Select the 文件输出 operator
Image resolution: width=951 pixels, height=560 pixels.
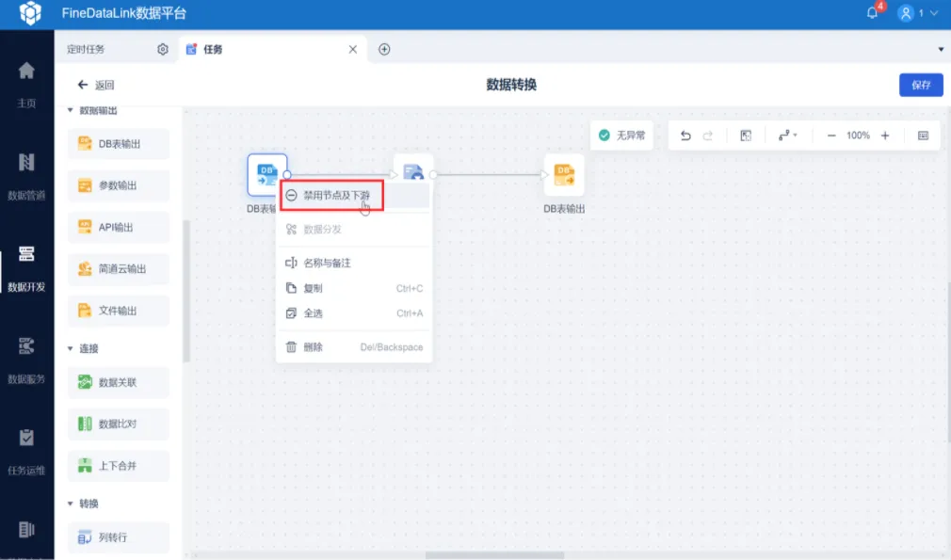click(x=119, y=311)
